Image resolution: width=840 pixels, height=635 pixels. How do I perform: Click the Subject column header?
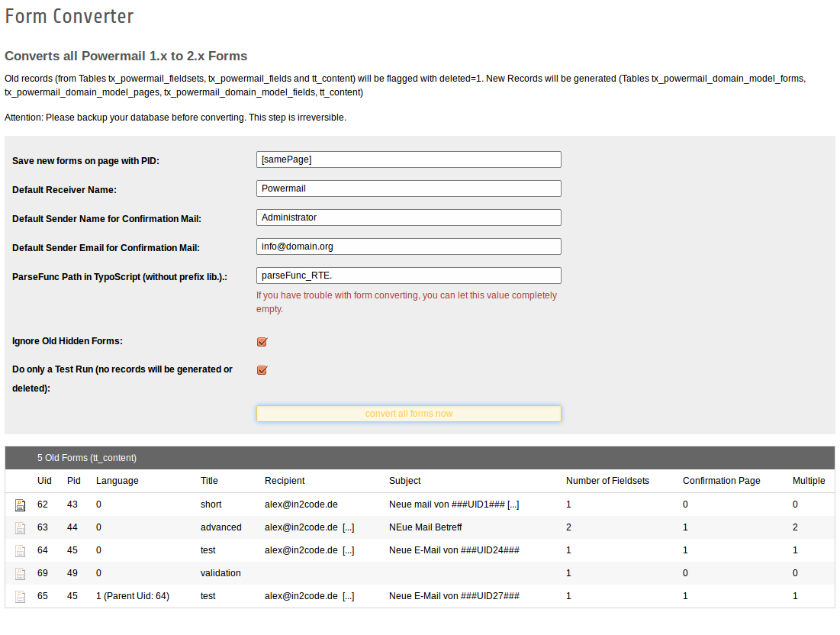[x=405, y=481]
